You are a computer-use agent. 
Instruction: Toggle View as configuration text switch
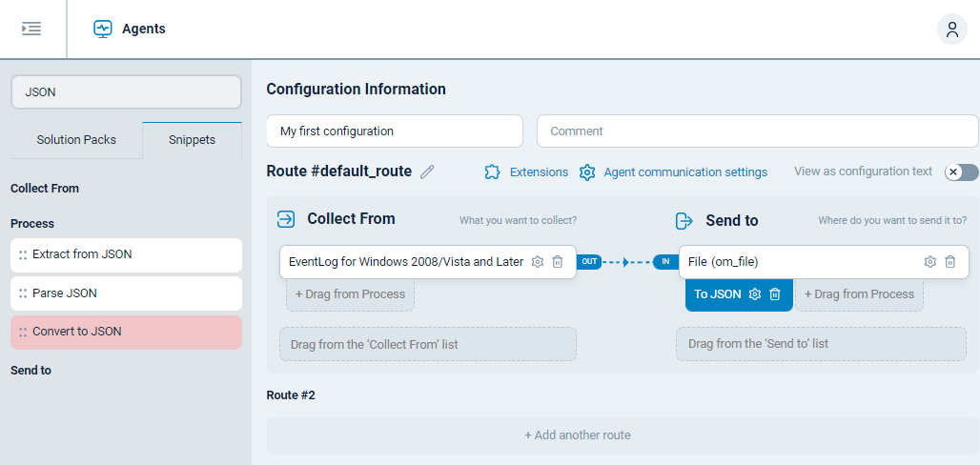coord(961,172)
